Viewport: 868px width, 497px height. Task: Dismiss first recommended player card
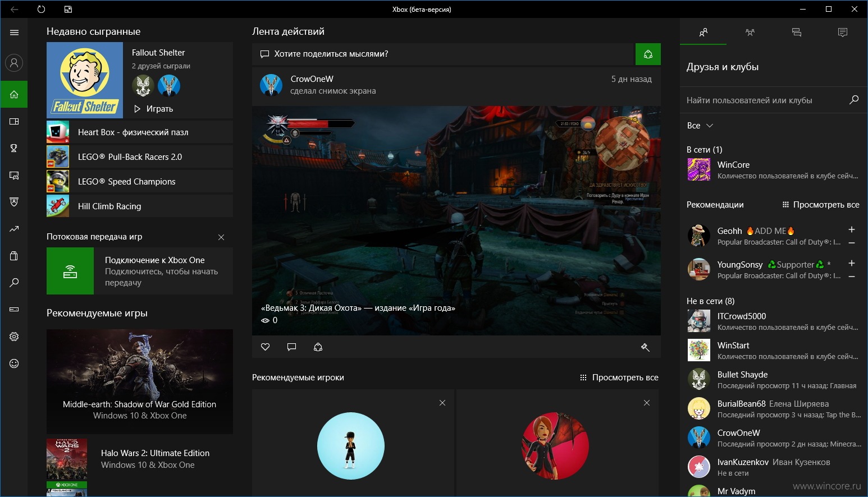tap(442, 403)
